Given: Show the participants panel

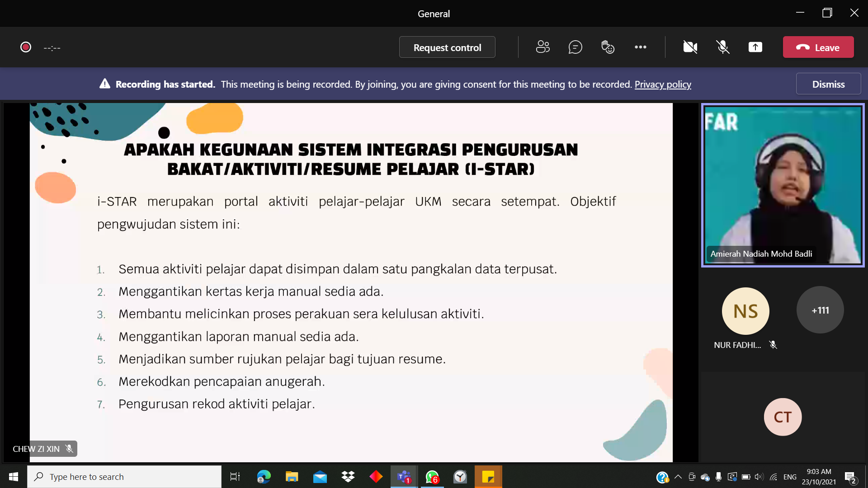Looking at the screenshot, I should (542, 47).
